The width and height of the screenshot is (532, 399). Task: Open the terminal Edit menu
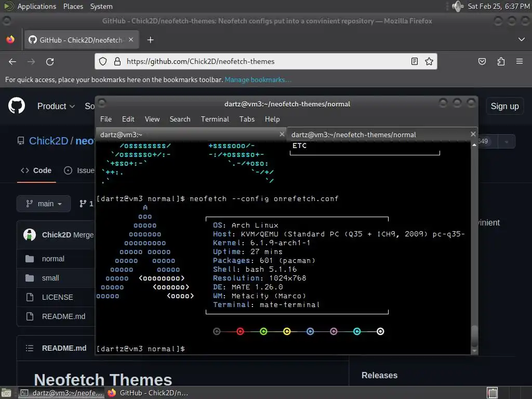pos(128,119)
